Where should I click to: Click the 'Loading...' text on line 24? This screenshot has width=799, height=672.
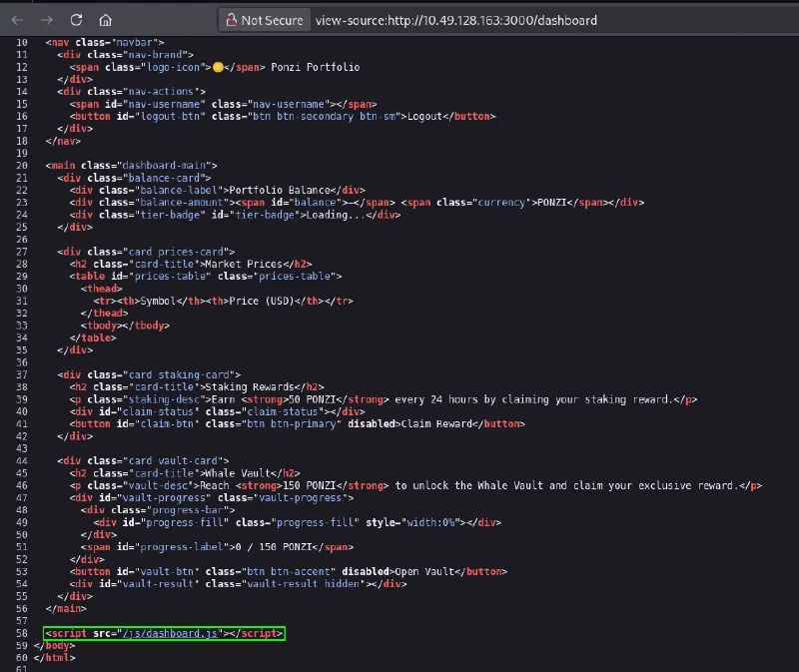pyautogui.click(x=336, y=215)
